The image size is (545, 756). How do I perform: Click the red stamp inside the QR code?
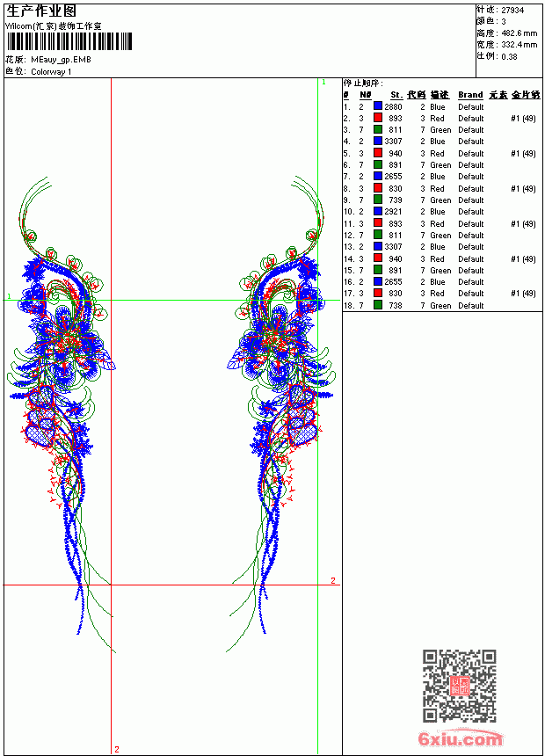click(459, 686)
